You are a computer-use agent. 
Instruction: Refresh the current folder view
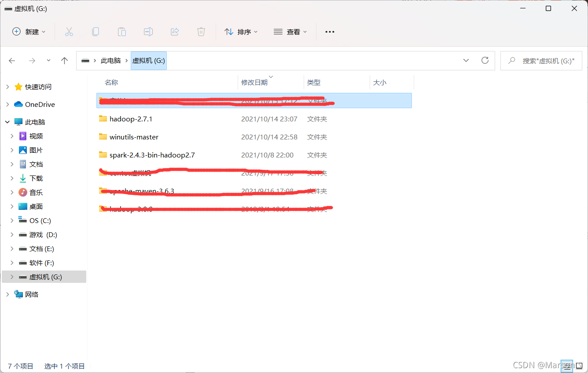point(485,60)
